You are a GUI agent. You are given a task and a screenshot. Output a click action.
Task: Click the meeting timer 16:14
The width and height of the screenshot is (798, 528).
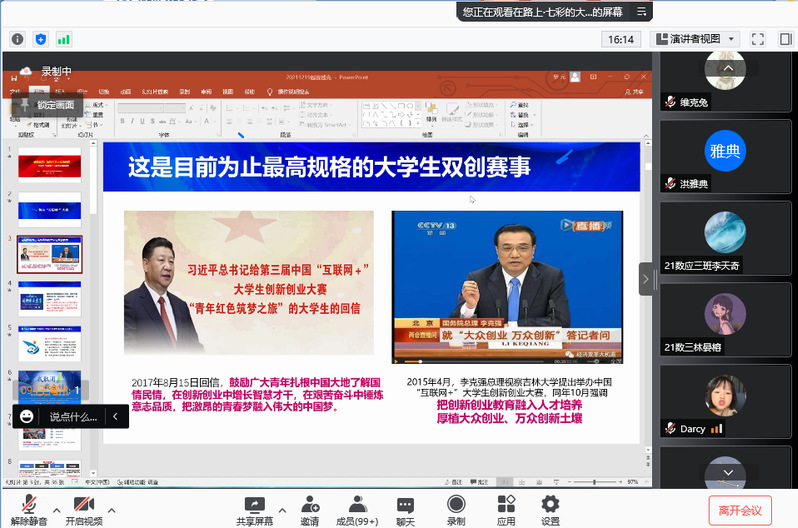621,39
